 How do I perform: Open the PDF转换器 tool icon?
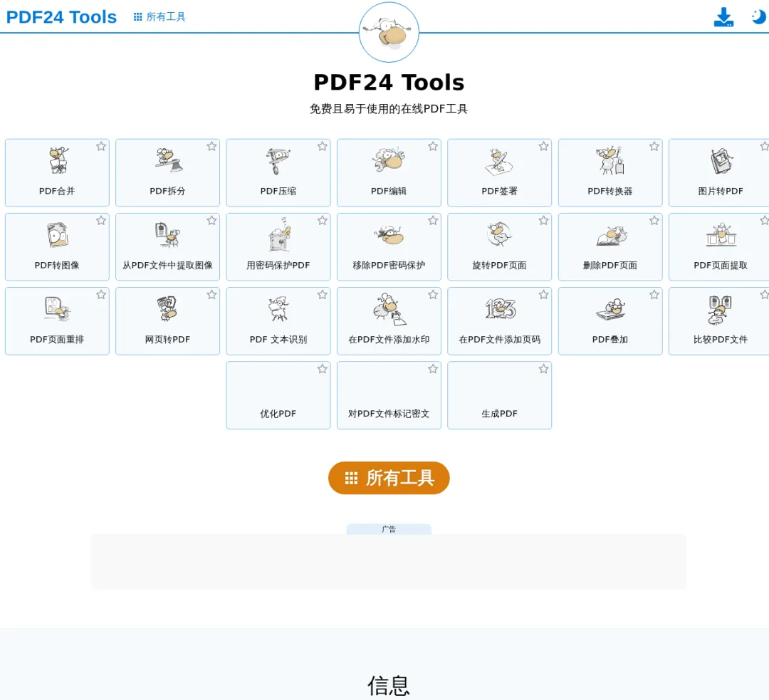point(610,160)
